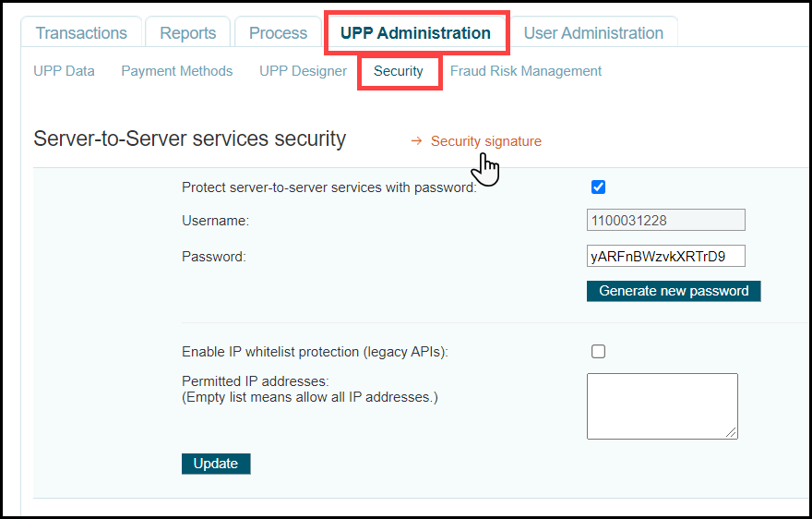Focus the Password input field
The image size is (812, 519).
coord(665,256)
